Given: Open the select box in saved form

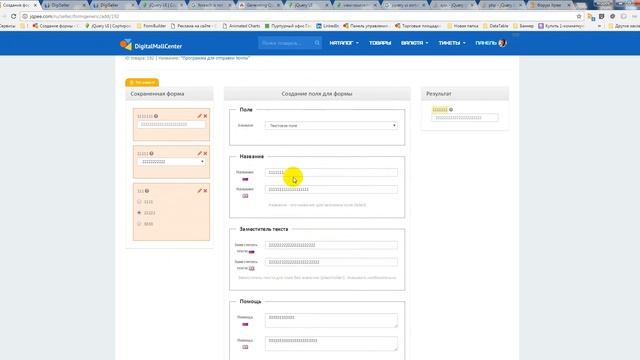Looking at the screenshot, I should [171, 162].
